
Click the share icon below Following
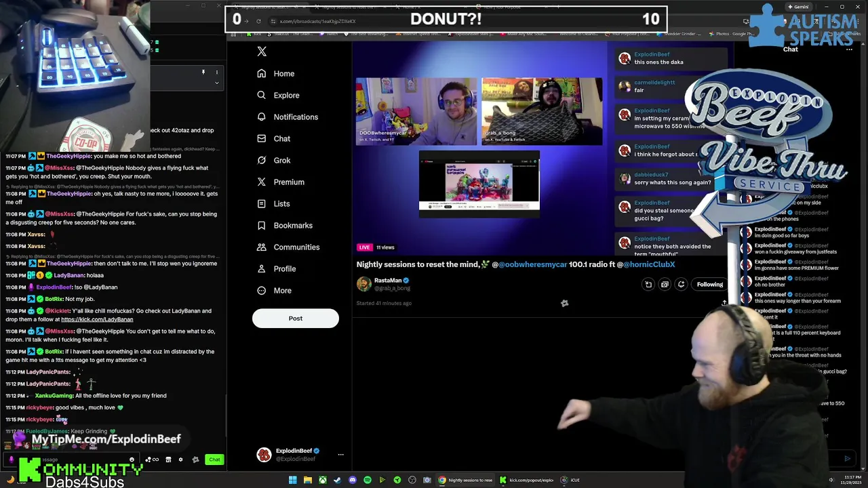click(724, 303)
